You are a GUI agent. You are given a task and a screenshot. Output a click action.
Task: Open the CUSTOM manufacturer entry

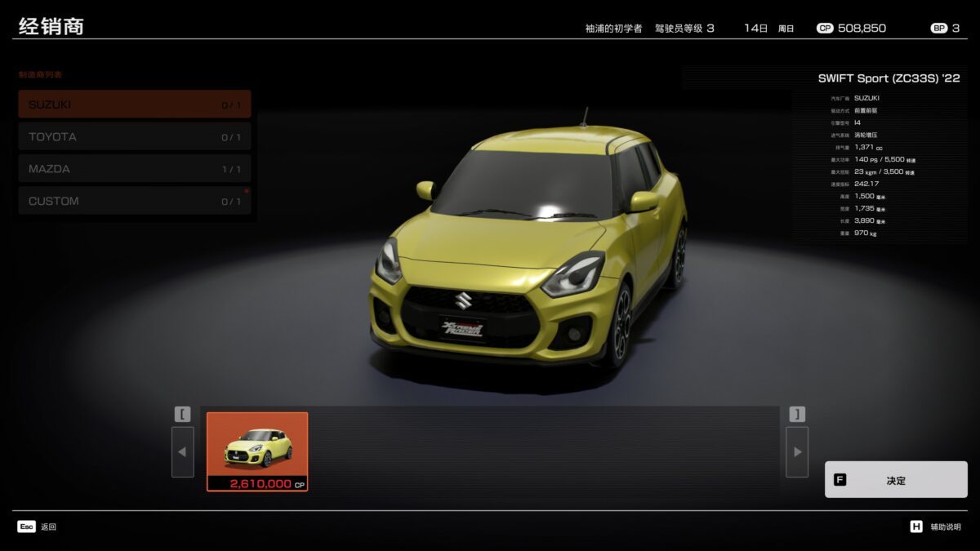(x=135, y=201)
